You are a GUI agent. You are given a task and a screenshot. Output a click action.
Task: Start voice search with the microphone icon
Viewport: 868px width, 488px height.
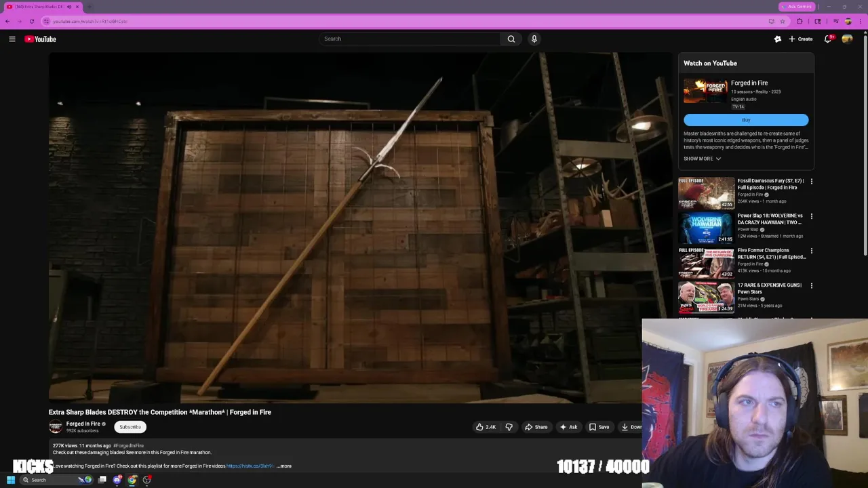[x=534, y=39]
